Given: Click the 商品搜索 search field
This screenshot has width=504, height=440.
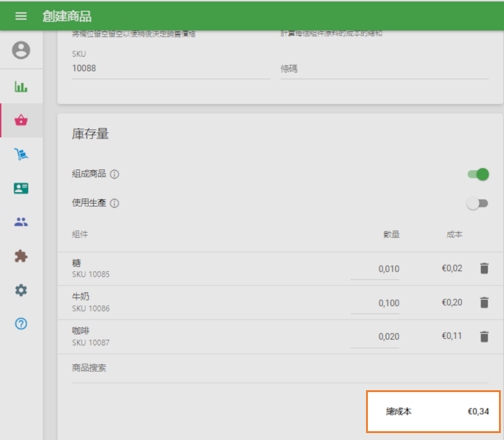Looking at the screenshot, I should 280,368.
